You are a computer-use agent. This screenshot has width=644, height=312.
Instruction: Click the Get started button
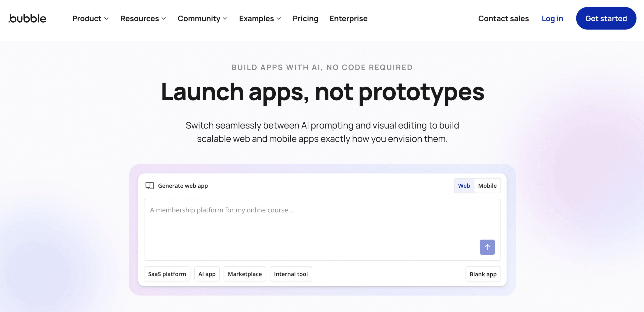606,18
